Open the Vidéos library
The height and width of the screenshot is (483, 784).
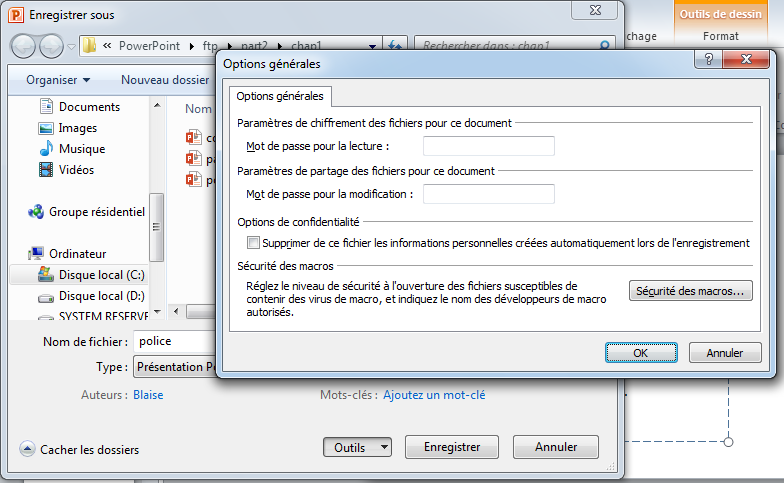(x=66, y=170)
